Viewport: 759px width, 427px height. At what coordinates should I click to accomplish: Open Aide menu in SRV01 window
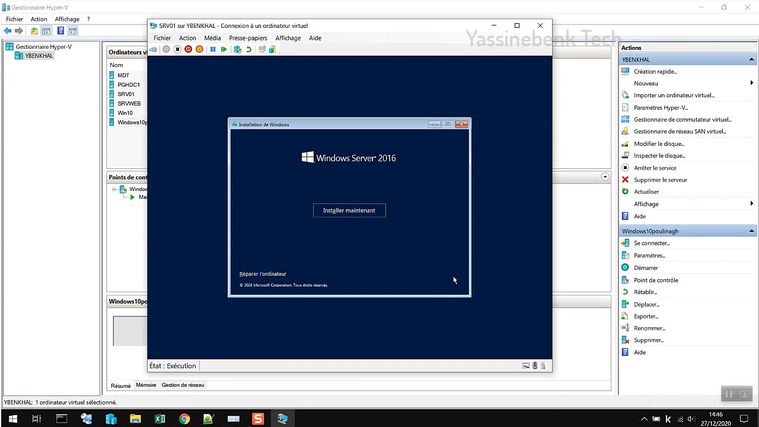click(315, 38)
